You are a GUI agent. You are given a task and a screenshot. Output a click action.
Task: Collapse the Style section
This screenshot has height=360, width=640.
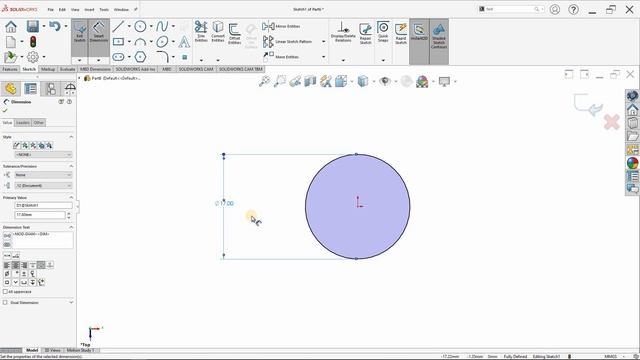pyautogui.click(x=71, y=137)
